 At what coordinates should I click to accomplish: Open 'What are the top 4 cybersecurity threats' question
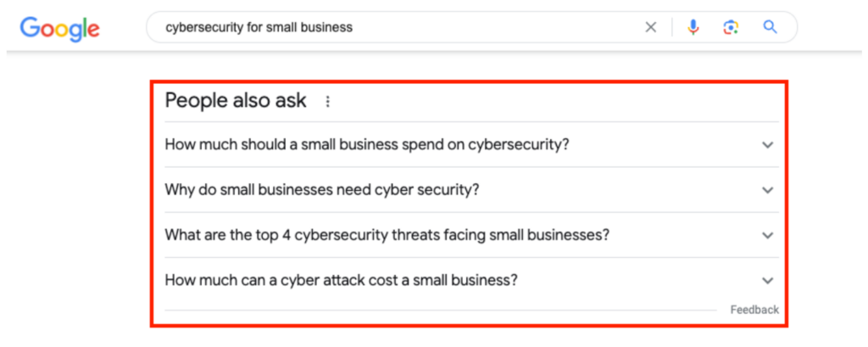387,235
